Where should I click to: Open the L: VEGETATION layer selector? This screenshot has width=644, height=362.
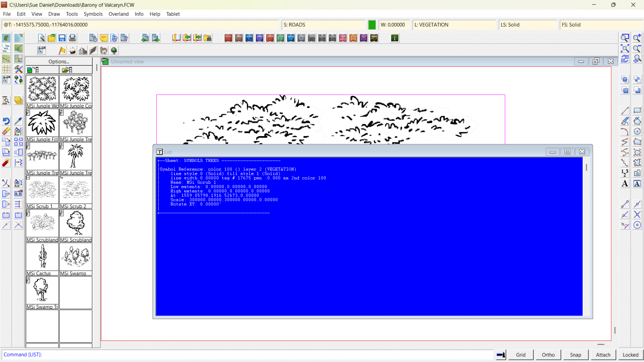454,25
